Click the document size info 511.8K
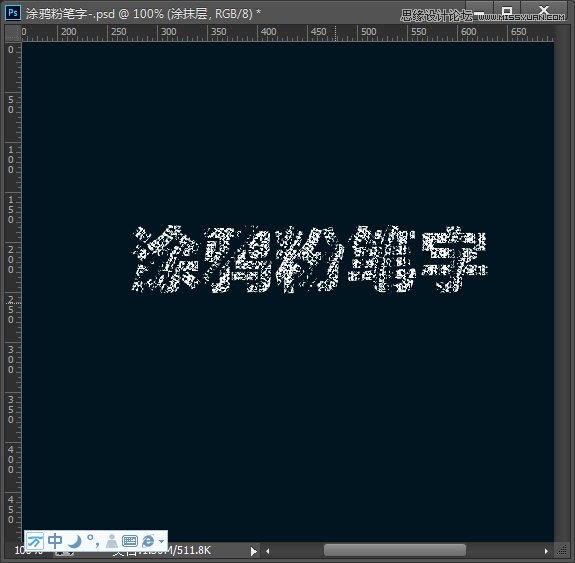The height and width of the screenshot is (563, 575). point(194,551)
